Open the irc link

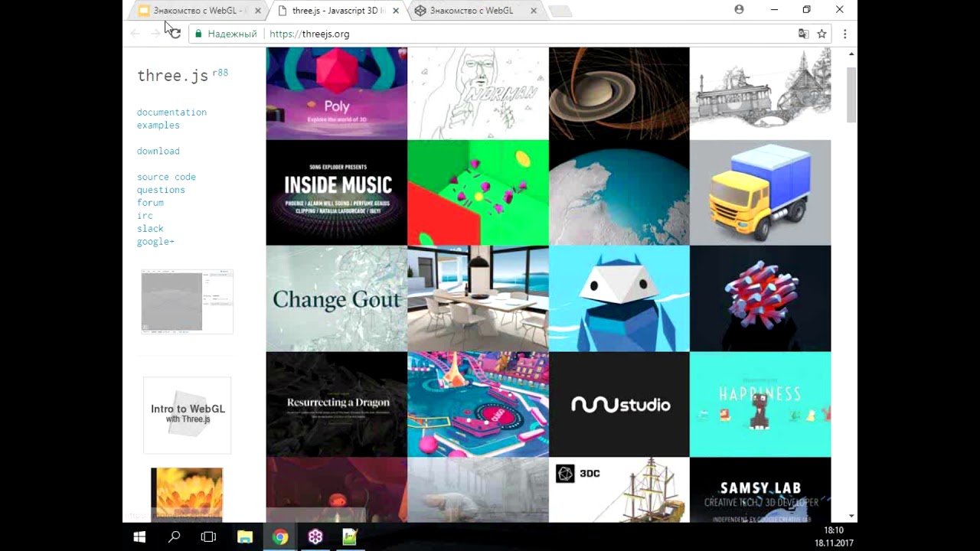tap(145, 216)
